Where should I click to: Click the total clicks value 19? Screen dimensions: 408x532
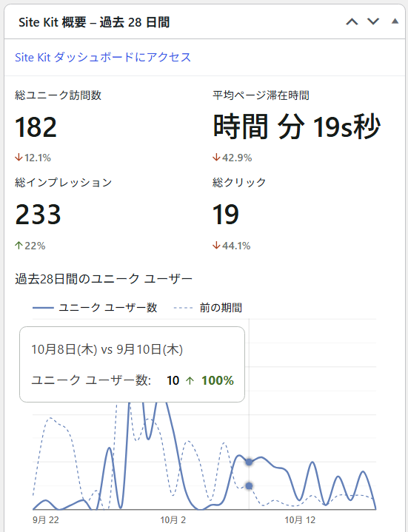226,215
